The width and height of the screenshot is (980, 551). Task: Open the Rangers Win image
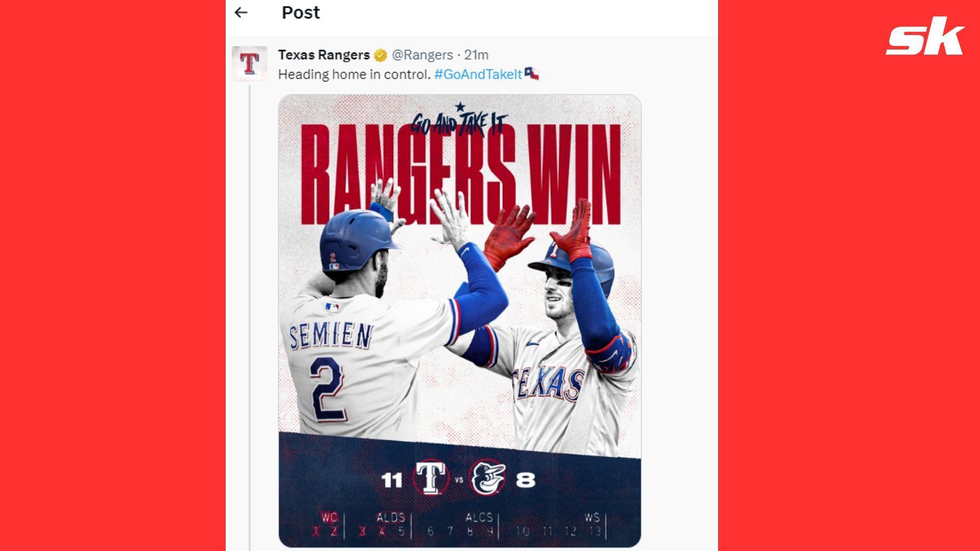(x=459, y=321)
